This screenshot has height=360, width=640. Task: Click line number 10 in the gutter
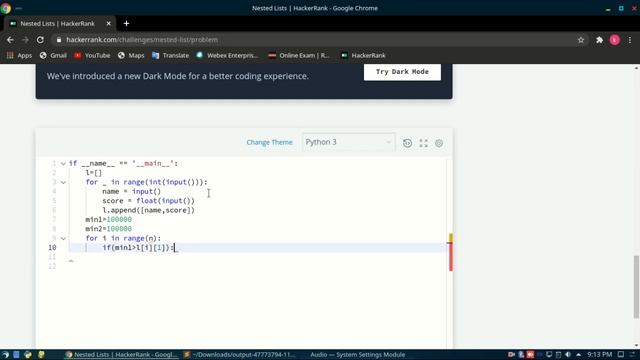(52, 248)
